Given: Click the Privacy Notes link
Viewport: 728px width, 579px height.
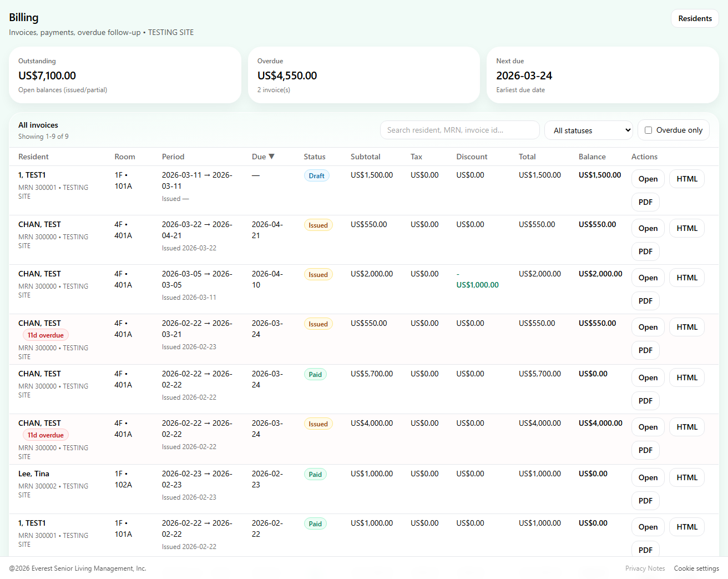Looking at the screenshot, I should (x=645, y=568).
